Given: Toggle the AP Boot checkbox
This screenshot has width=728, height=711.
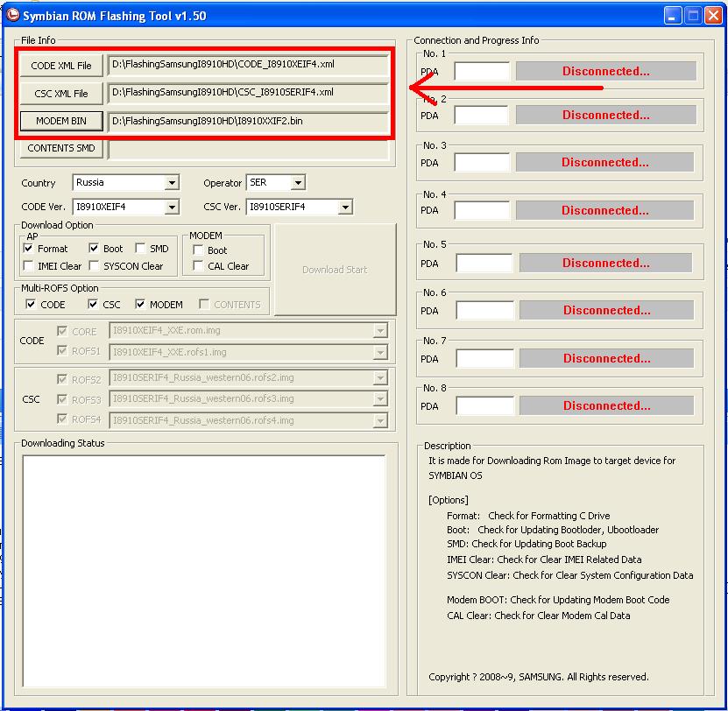Looking at the screenshot, I should click(94, 249).
